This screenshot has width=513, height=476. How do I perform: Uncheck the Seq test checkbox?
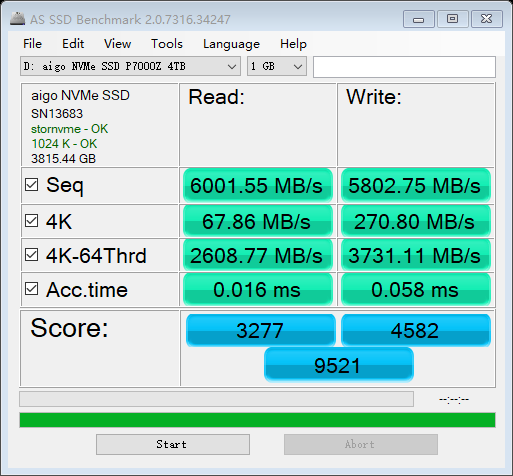31,185
